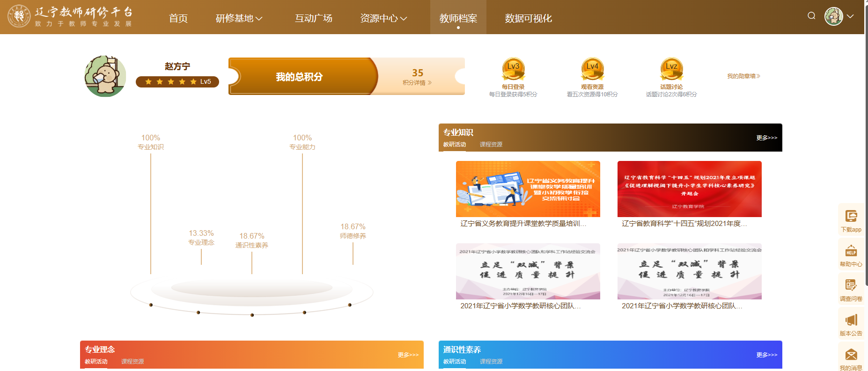Select 课程资源 tab under 通识性素养
This screenshot has height=371, width=868.
(491, 362)
